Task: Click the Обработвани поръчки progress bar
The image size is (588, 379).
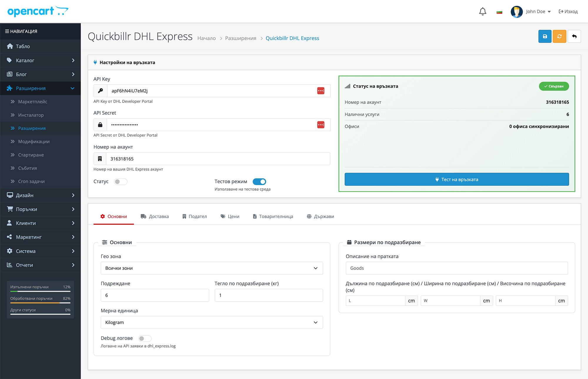Action: 40,303
